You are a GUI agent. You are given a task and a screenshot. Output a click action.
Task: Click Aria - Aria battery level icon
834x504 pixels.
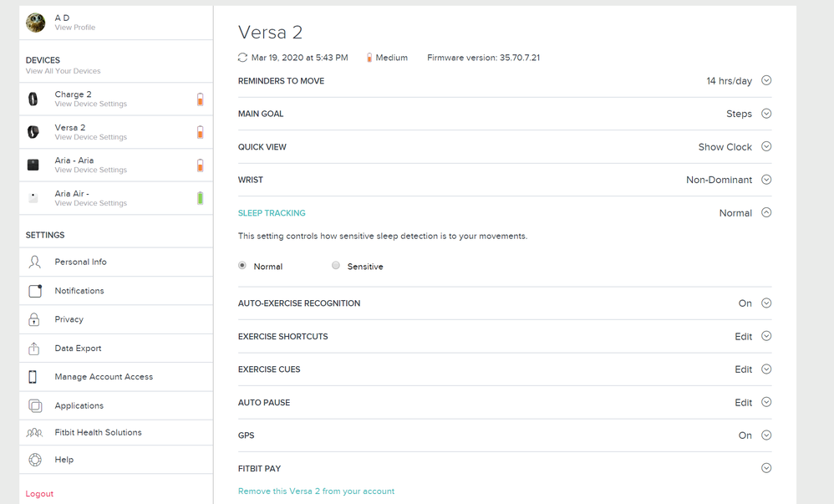200,165
